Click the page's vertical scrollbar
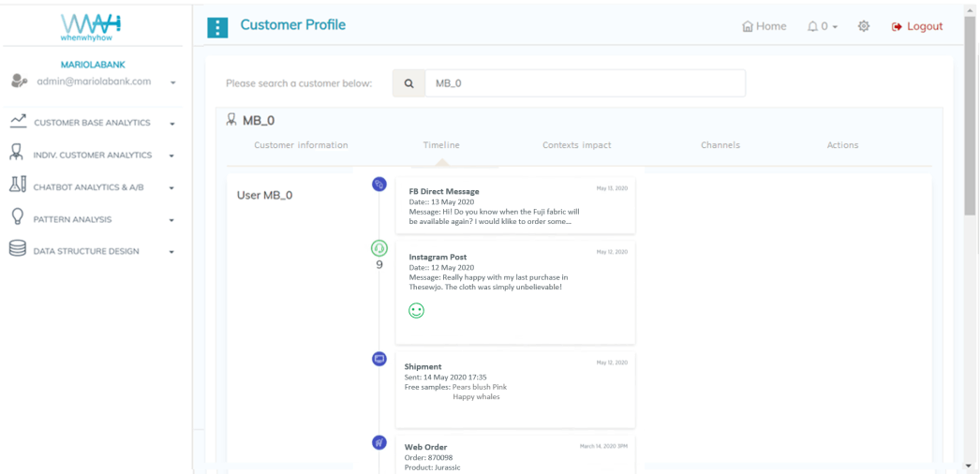 (x=969, y=112)
